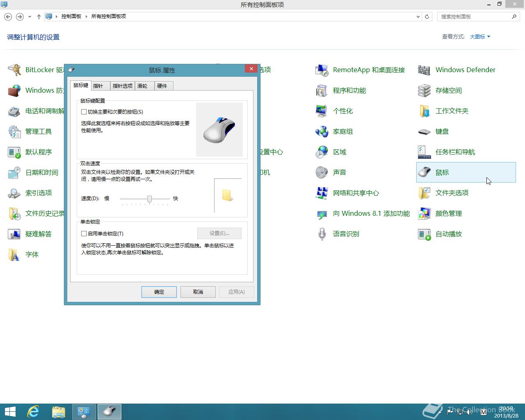Check switch primary and secondary buttons checkbox
This screenshot has height=420, width=525.
[x=84, y=112]
